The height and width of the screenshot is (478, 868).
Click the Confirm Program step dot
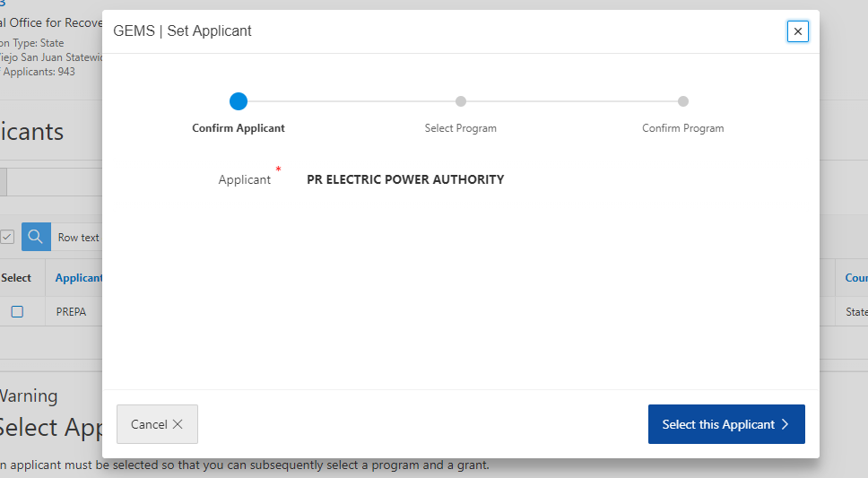[x=683, y=101]
